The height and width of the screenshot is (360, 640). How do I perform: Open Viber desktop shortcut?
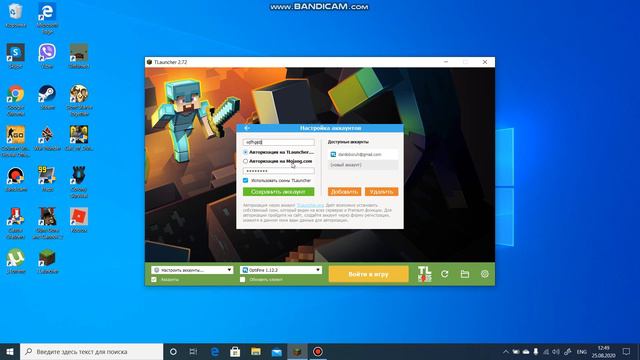click(47, 56)
